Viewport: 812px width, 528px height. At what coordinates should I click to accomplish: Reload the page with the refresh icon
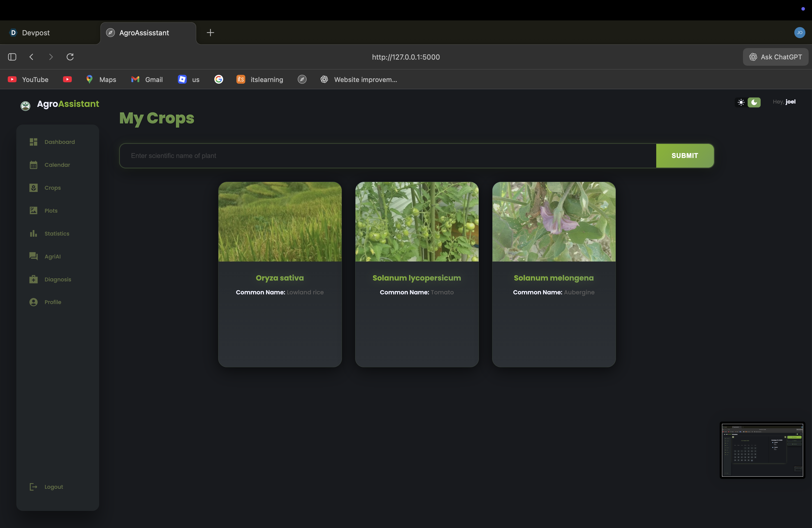[70, 57]
